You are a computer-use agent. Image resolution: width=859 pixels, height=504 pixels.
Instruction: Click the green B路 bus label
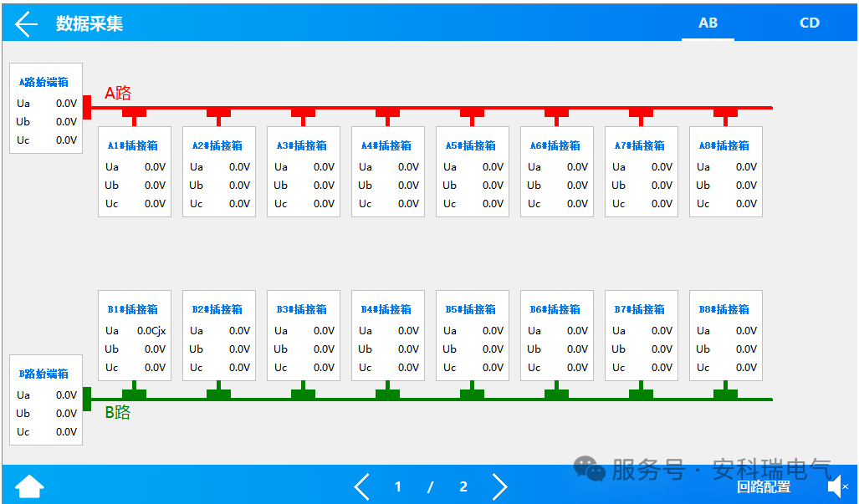point(118,412)
